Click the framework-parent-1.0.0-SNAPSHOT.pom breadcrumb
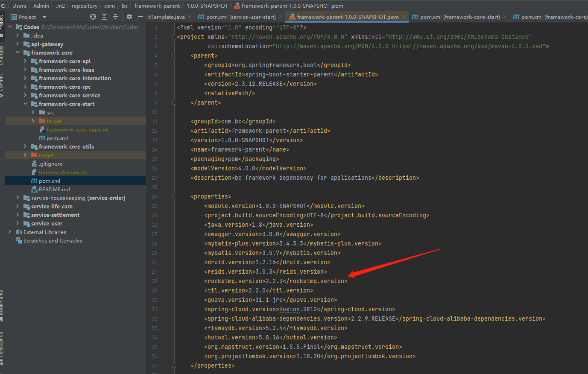The width and height of the screenshot is (588, 374). point(289,6)
